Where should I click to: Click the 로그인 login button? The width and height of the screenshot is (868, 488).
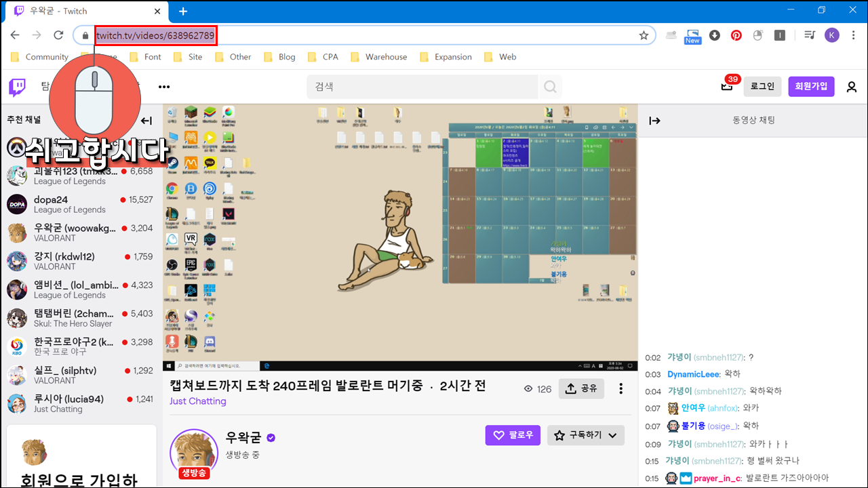(x=762, y=86)
